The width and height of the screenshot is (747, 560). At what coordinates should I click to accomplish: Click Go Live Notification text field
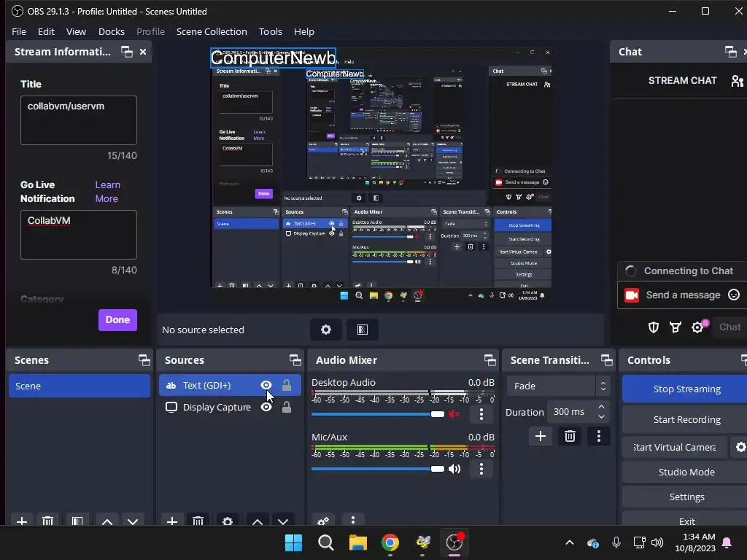click(x=79, y=235)
